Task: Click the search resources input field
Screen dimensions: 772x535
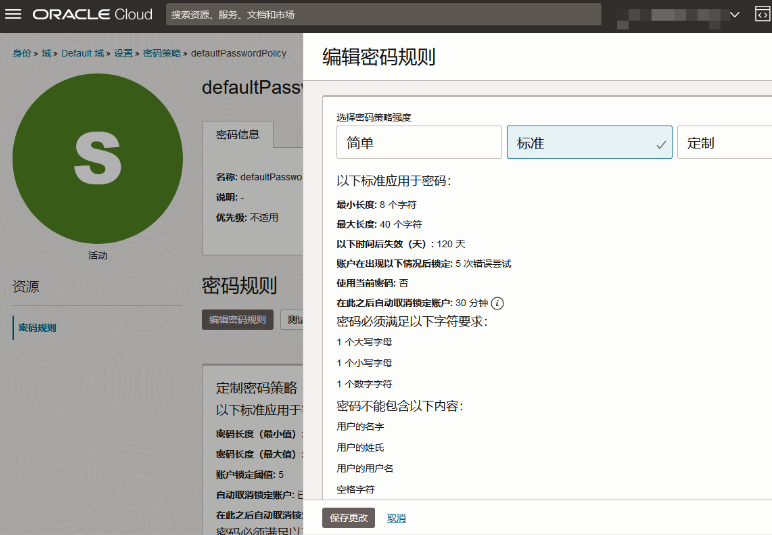Action: point(383,15)
